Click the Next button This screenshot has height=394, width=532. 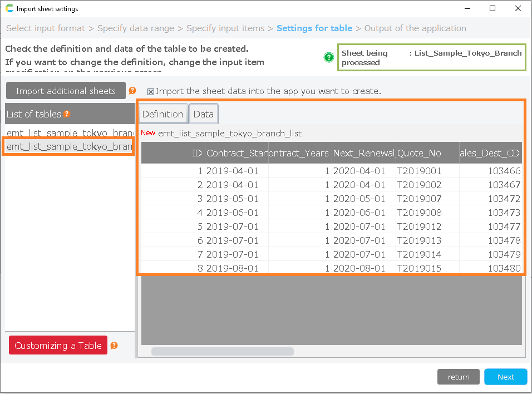pyautogui.click(x=505, y=377)
